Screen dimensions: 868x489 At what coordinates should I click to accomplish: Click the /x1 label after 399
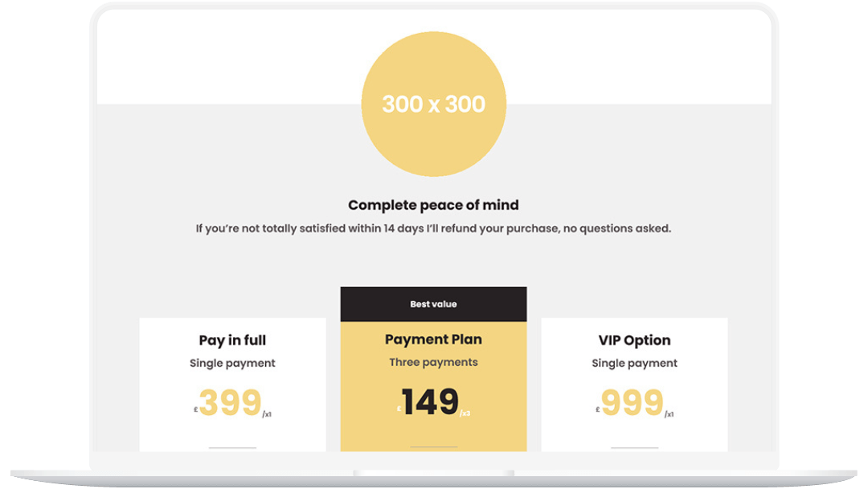(267, 414)
